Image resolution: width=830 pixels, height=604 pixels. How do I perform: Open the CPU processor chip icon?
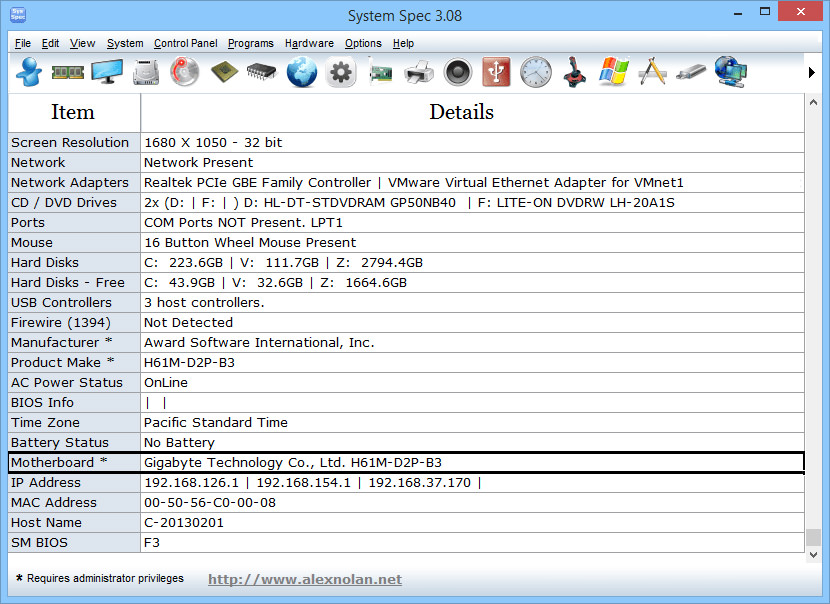tap(224, 72)
